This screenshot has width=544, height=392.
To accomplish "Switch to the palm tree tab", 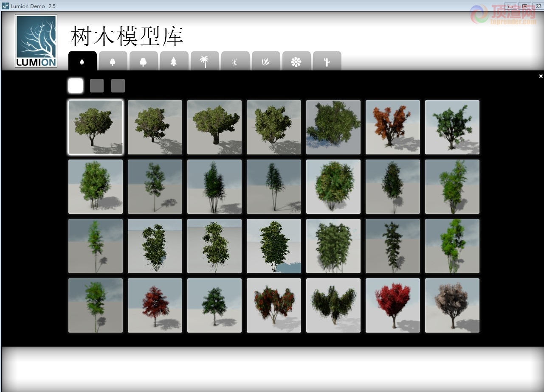I will 205,61.
